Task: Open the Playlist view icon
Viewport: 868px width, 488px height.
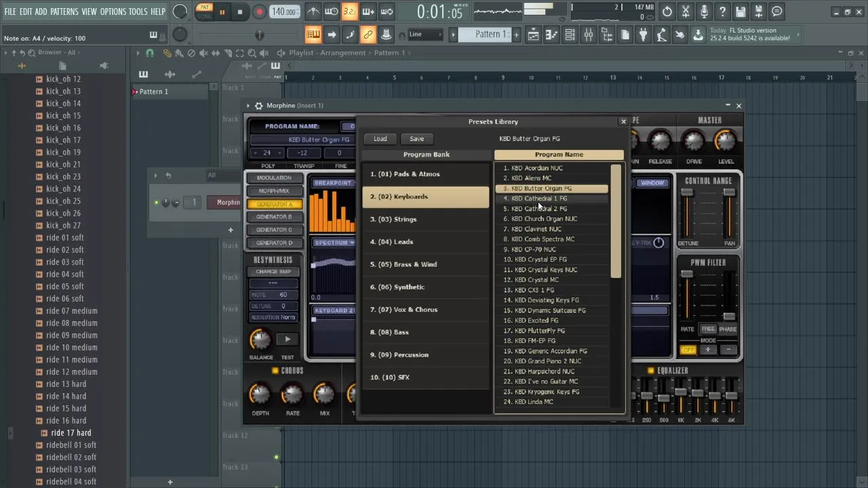Action: [534, 35]
